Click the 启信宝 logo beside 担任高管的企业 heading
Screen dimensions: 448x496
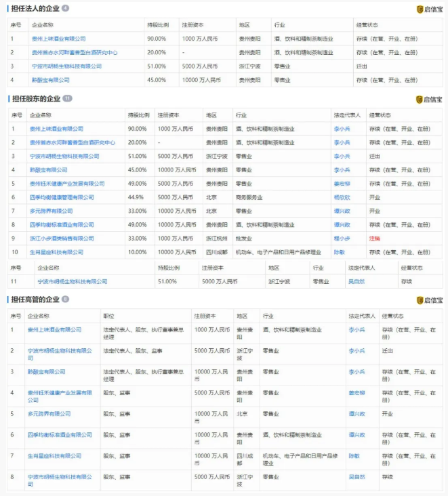[x=430, y=300]
